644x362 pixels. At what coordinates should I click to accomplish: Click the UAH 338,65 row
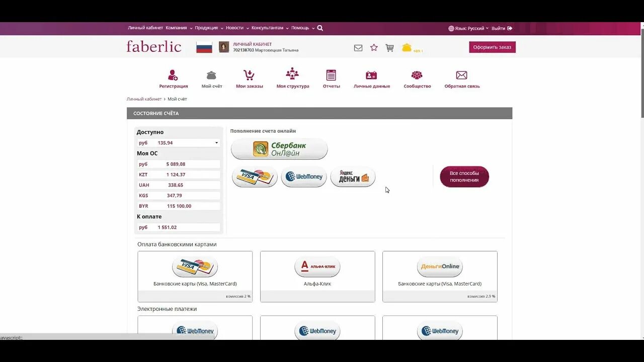coord(179,185)
